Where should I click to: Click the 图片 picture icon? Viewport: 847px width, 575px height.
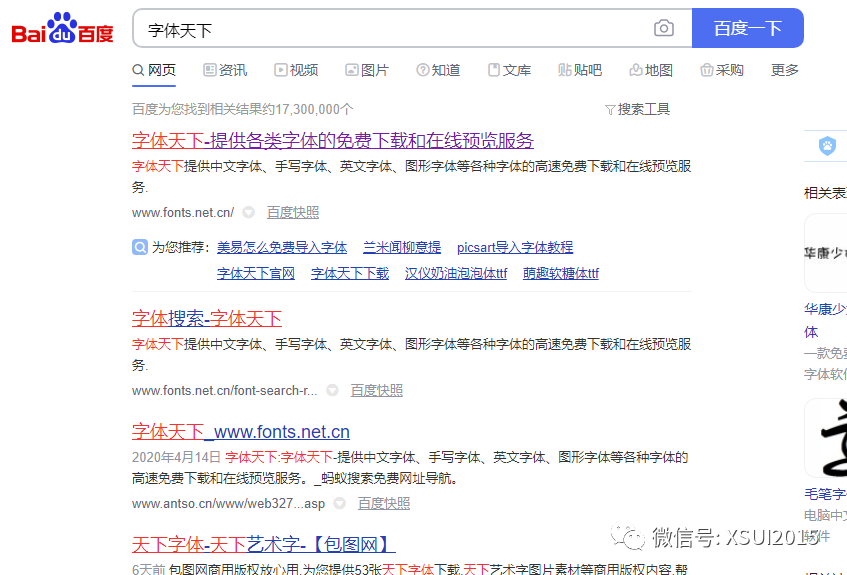click(352, 70)
